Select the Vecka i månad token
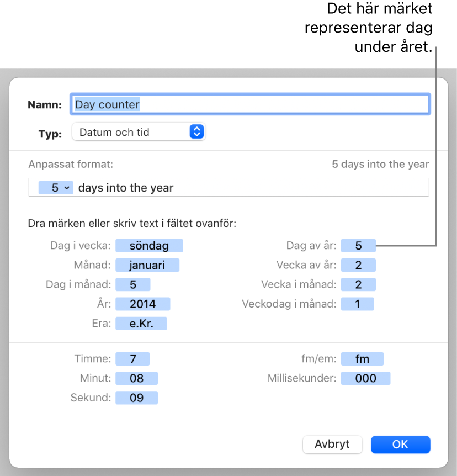The image size is (457, 476). 358,284
